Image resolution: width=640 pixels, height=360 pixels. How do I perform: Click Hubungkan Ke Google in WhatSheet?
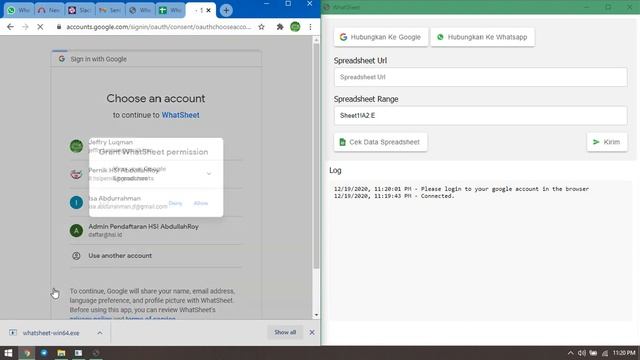[381, 37]
